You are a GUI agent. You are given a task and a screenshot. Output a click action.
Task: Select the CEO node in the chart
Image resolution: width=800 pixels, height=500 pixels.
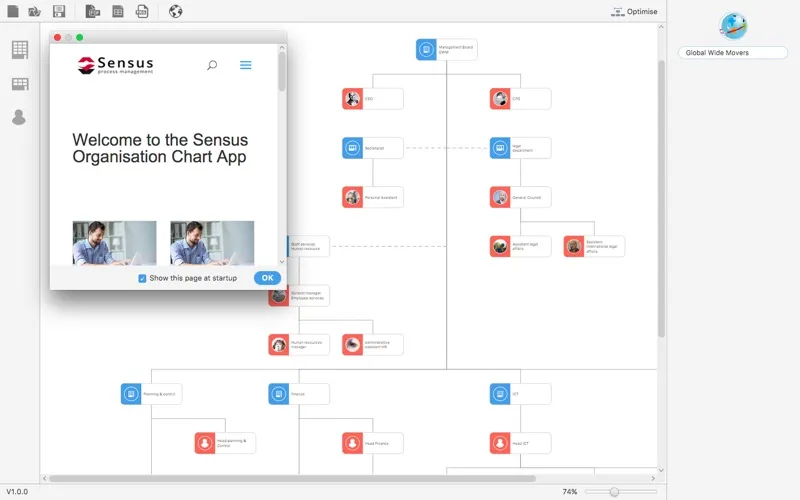tap(372, 99)
